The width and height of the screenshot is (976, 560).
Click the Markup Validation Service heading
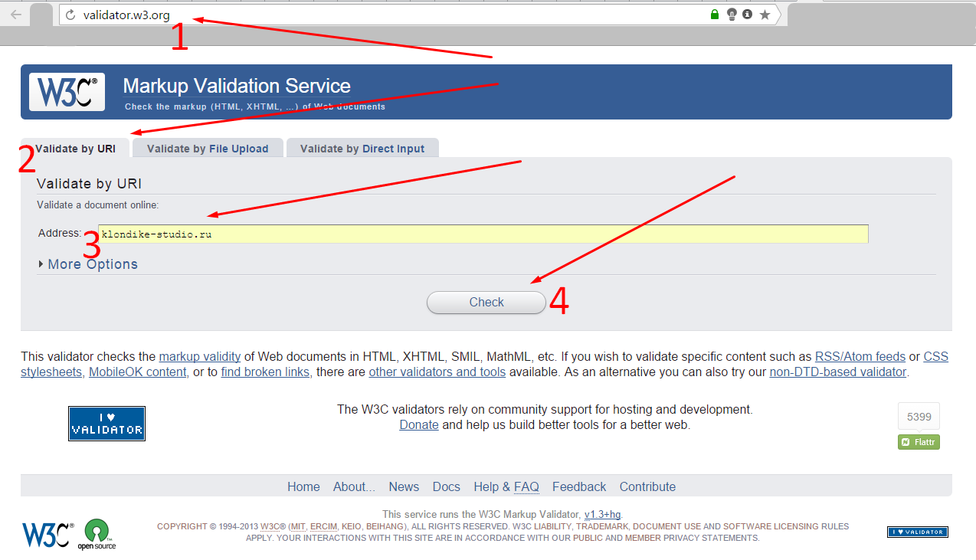[x=237, y=86]
